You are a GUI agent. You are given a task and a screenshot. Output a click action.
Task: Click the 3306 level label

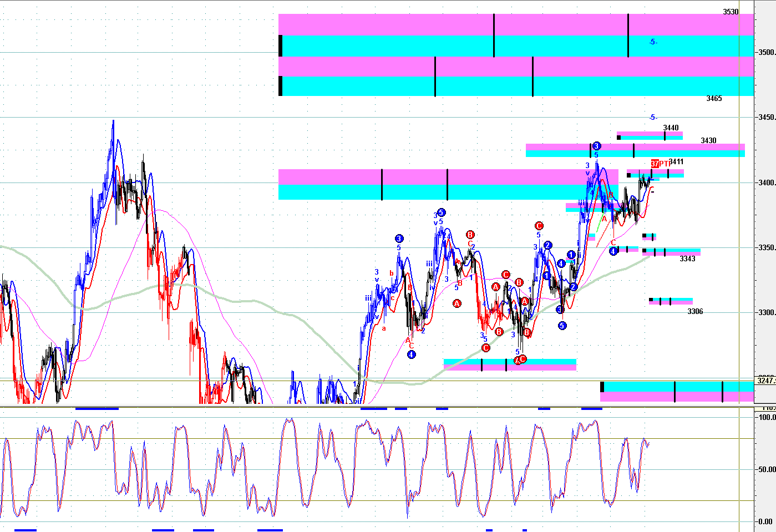point(695,311)
